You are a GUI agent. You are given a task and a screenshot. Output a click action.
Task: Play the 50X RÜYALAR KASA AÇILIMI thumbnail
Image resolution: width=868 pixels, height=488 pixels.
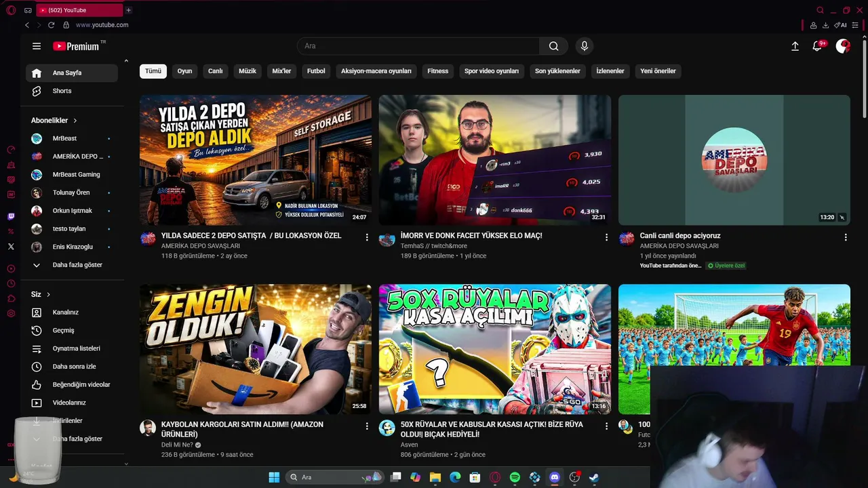[x=495, y=349]
